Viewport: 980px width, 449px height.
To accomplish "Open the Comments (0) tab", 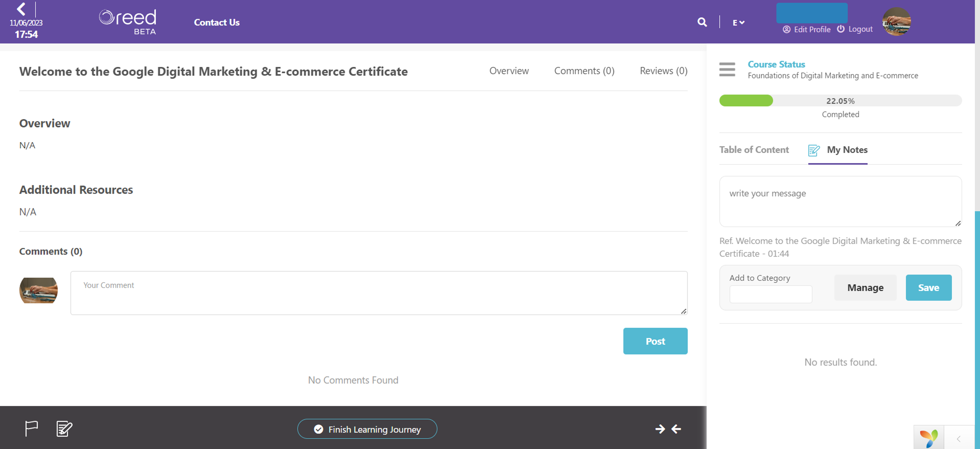I will [584, 71].
